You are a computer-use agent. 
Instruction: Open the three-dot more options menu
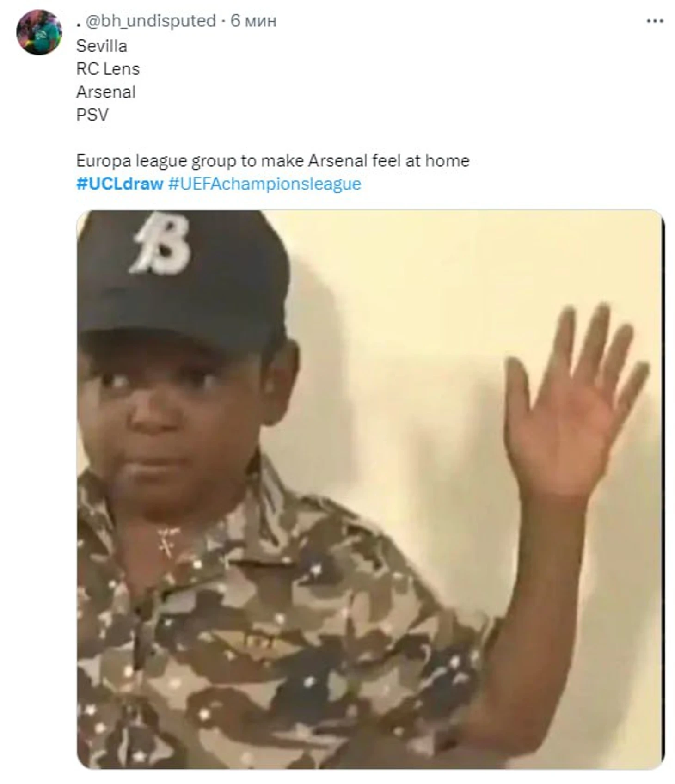tap(655, 21)
